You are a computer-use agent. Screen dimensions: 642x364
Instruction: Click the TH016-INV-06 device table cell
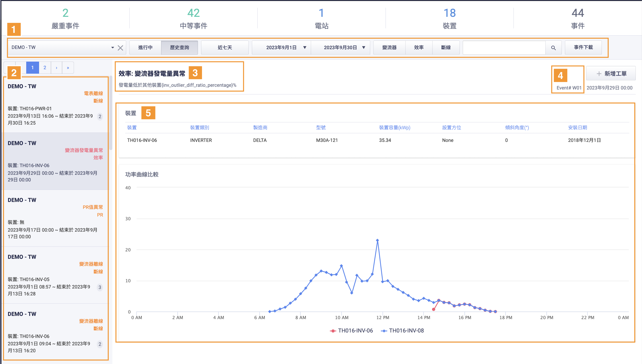coord(142,140)
